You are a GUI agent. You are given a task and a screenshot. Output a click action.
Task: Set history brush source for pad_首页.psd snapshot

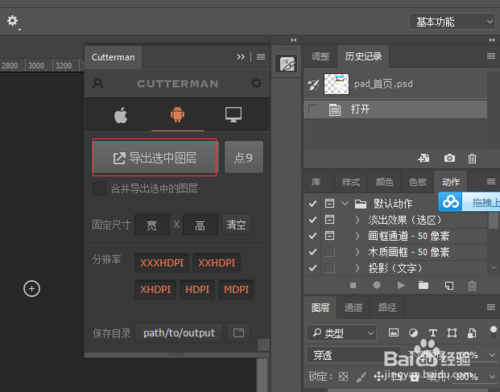(313, 84)
